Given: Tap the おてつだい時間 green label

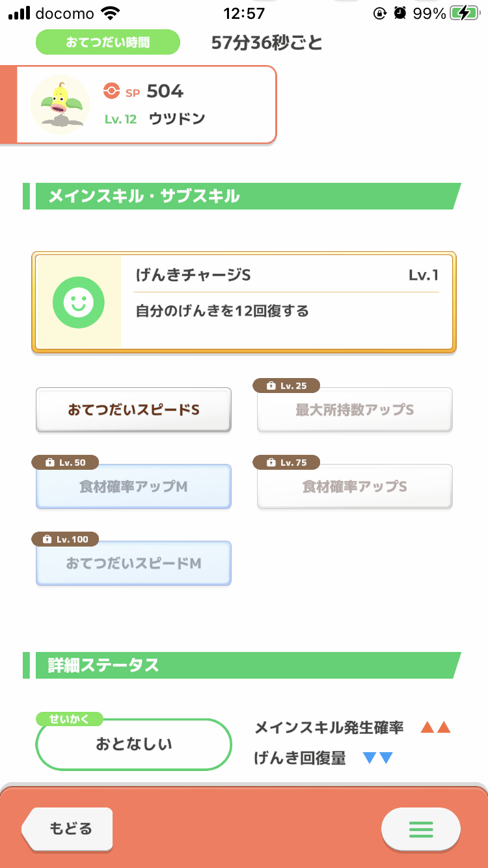Looking at the screenshot, I should coord(107,42).
